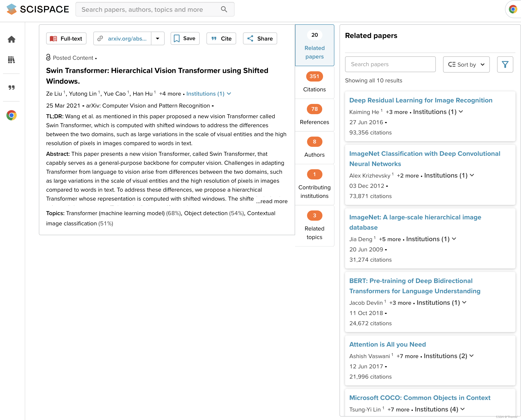521x420 pixels.
Task: Focus the main search papers and authors field
Action: point(155,9)
